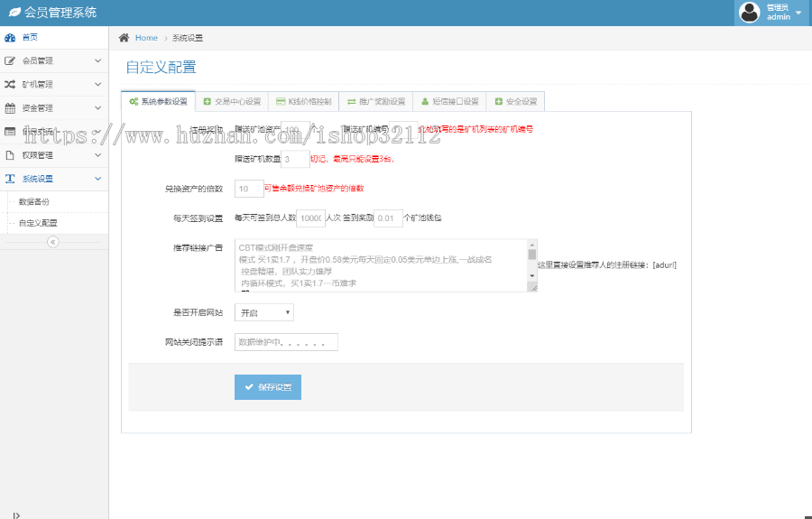Click the gears icon on 系统参数设置 tab
Screen dimensions: 812x519
pyautogui.click(x=134, y=101)
